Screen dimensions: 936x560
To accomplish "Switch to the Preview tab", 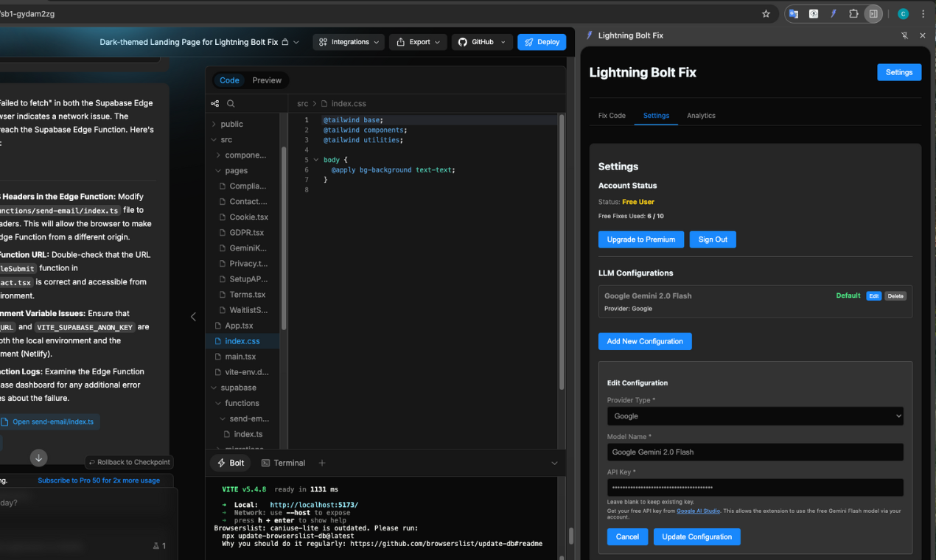I will pos(267,80).
